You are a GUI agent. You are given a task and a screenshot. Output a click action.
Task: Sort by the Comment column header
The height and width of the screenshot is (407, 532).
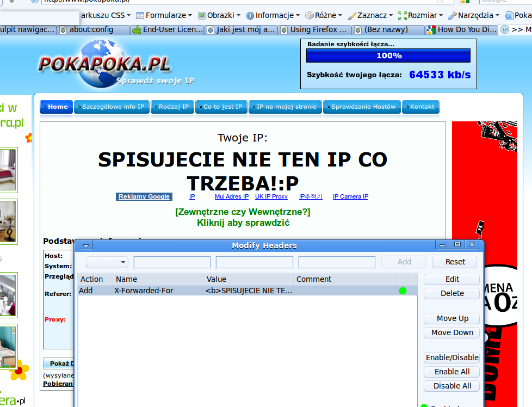click(346, 279)
